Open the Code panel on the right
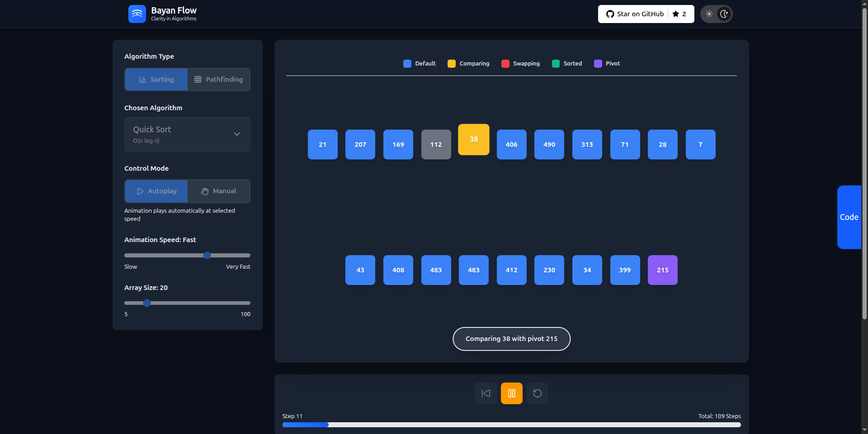The width and height of the screenshot is (868, 434). coord(849,217)
